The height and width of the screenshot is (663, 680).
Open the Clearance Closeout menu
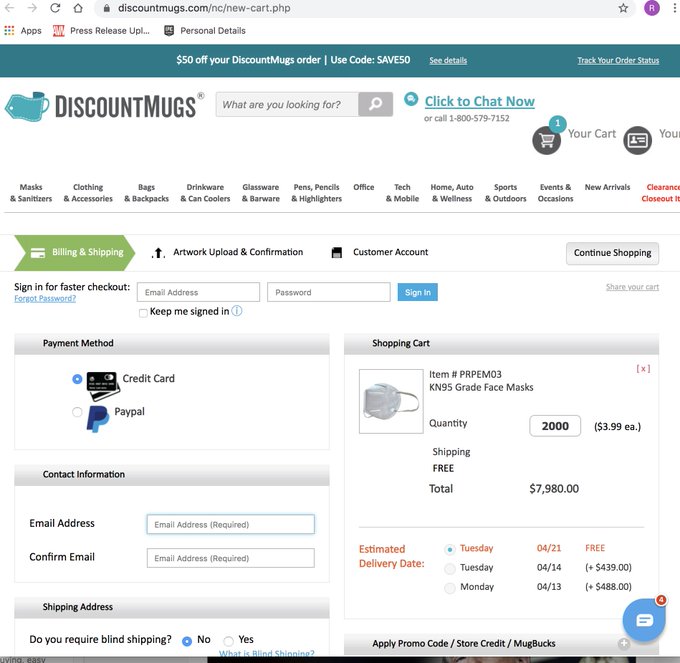pos(660,193)
